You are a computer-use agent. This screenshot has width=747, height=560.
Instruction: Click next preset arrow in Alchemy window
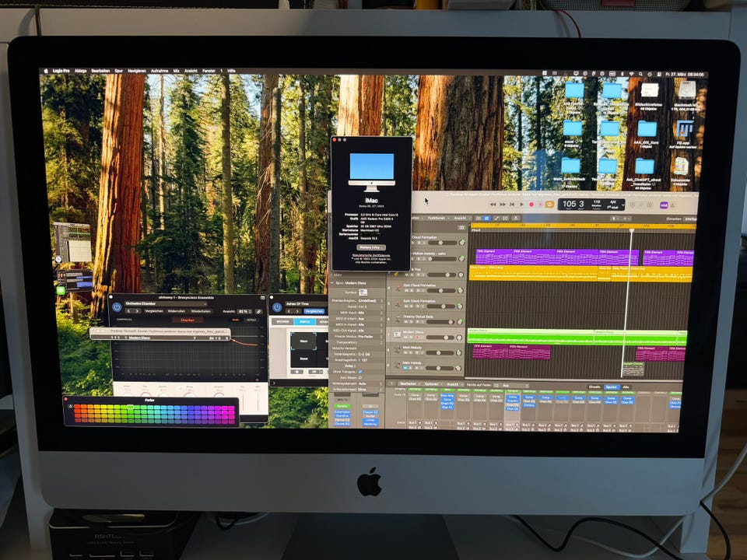(x=137, y=311)
